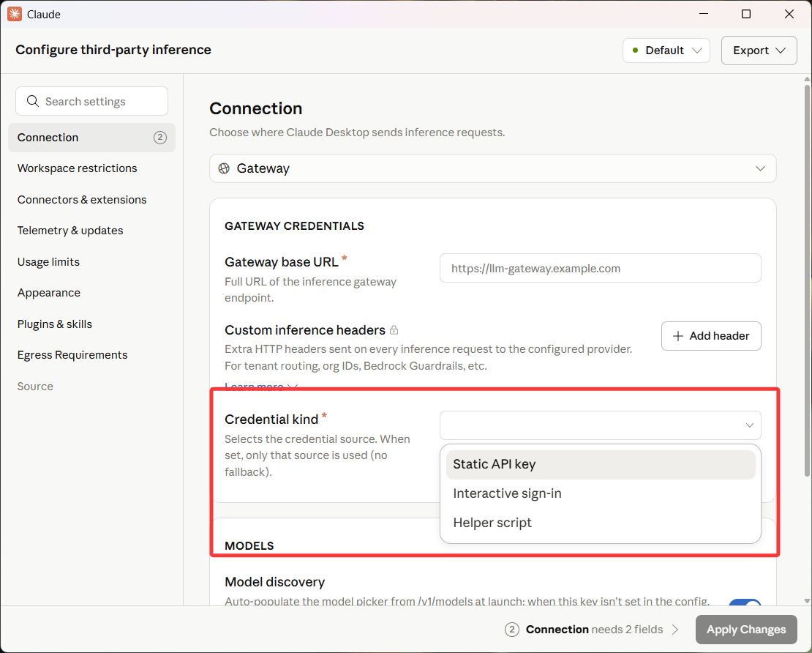Viewport: 812px width, 653px height.
Task: Click the Gateway base URL input
Action: point(600,268)
